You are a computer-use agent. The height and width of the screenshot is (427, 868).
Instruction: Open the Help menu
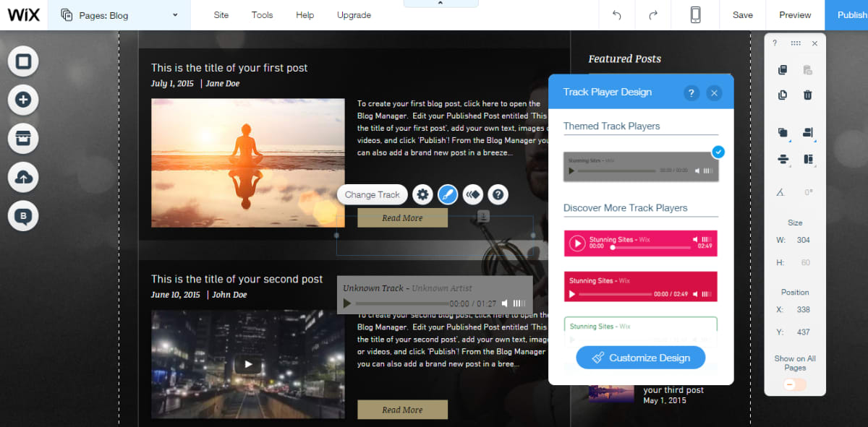pos(305,14)
